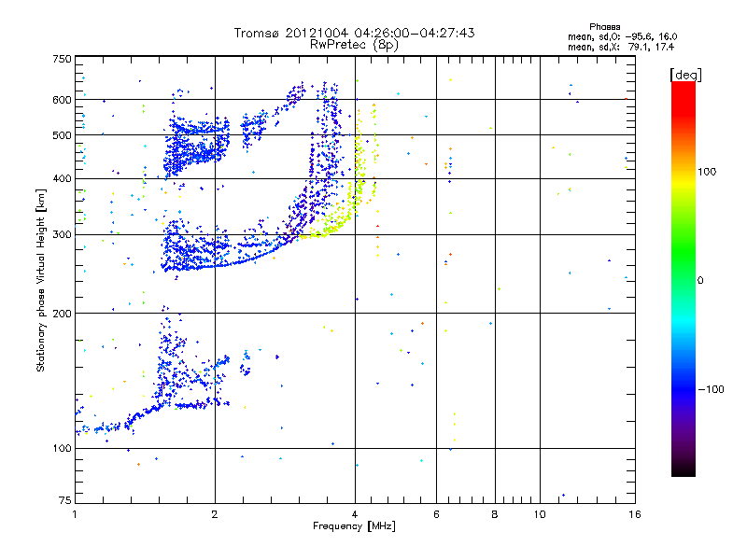The height and width of the screenshot is (560, 747).
Task: Click the colorbar label '0'
Action: tap(700, 280)
